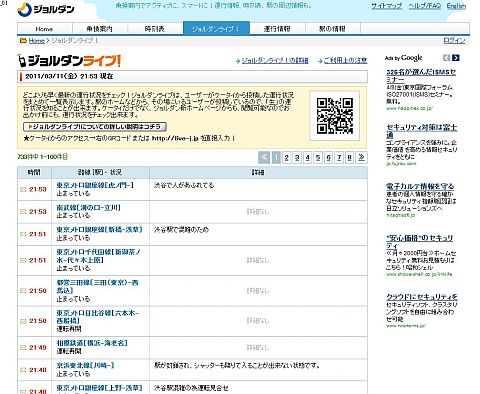The height and width of the screenshot is (394, 480).
Task: Click Google ads next arrow
Action: point(456,58)
